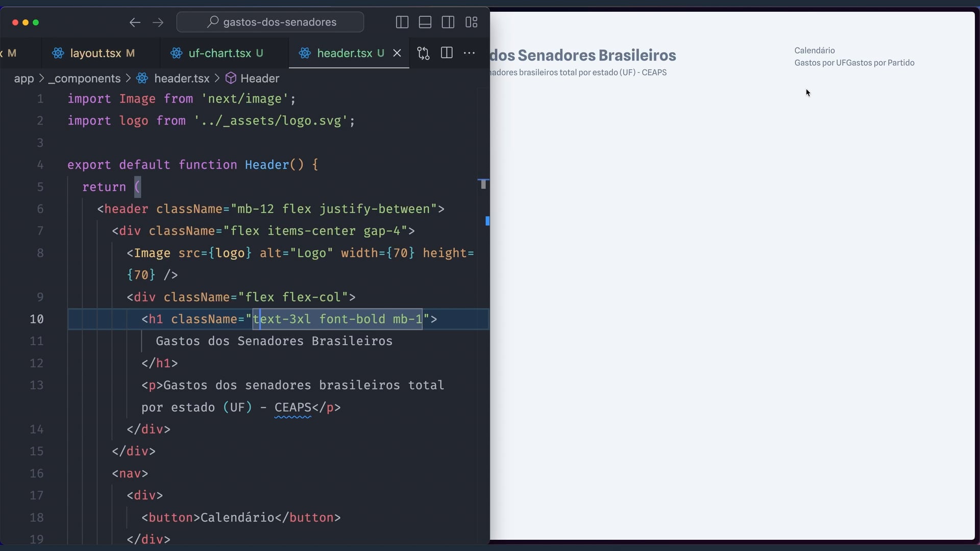This screenshot has height=551, width=980.
Task: Click the Calendário button in preview
Action: coord(814,51)
